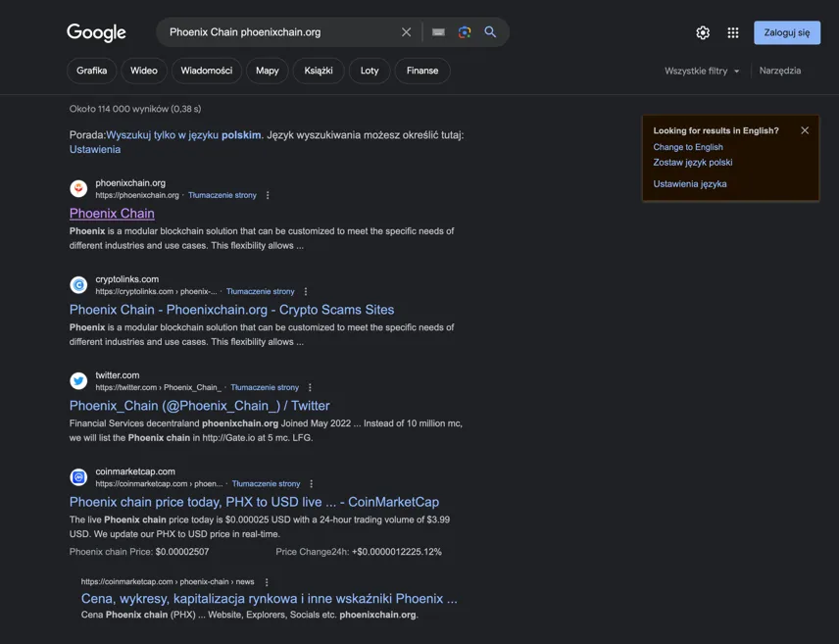Click the 'cryptolinks.com' site name text
The image size is (839, 644).
pos(126,279)
